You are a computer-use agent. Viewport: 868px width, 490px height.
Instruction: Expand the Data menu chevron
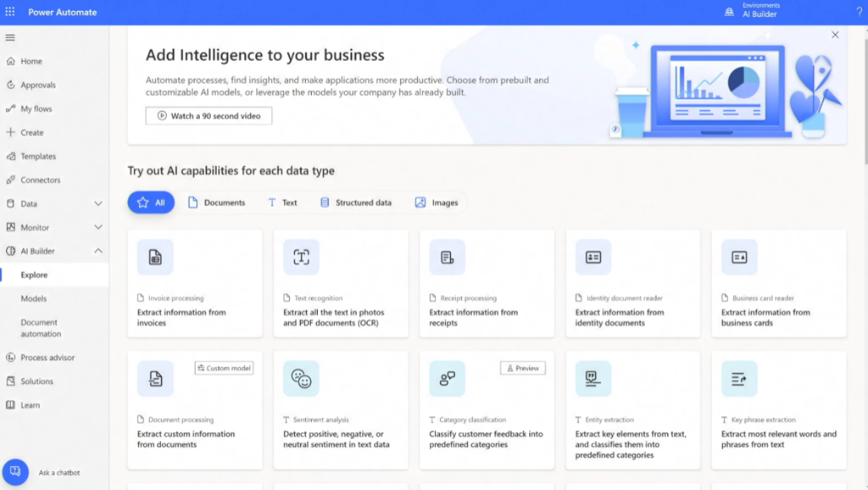point(98,203)
